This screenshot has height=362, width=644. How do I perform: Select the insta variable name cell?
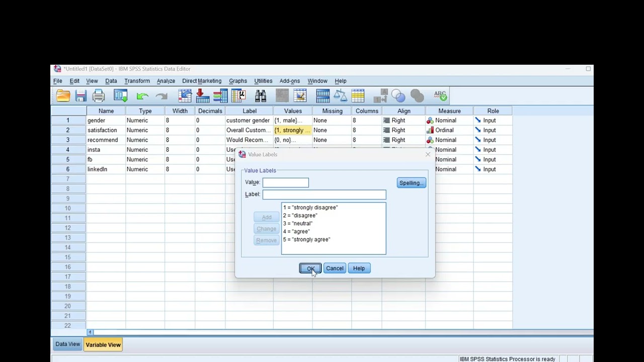coord(106,150)
